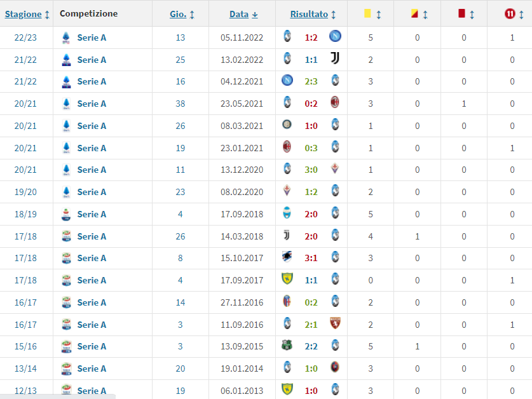Click the Juventus crest in the 13.02.2022 row
Viewport: 532px width, 399px height.
(x=334, y=60)
